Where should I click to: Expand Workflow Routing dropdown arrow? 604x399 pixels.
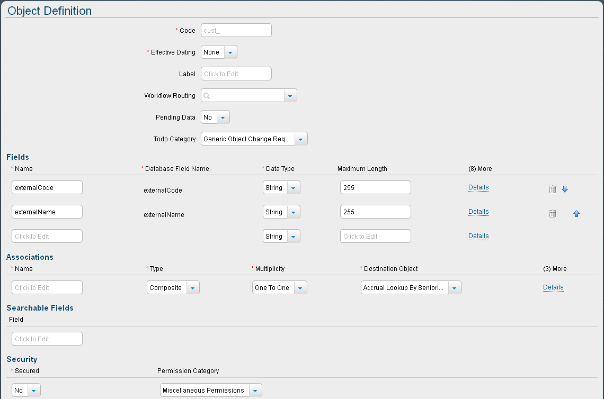click(x=290, y=96)
